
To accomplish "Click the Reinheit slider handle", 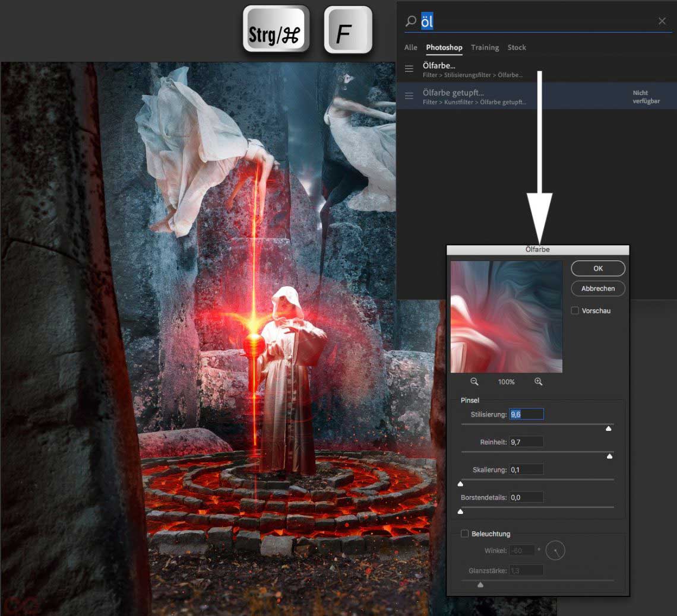I will pos(609,456).
